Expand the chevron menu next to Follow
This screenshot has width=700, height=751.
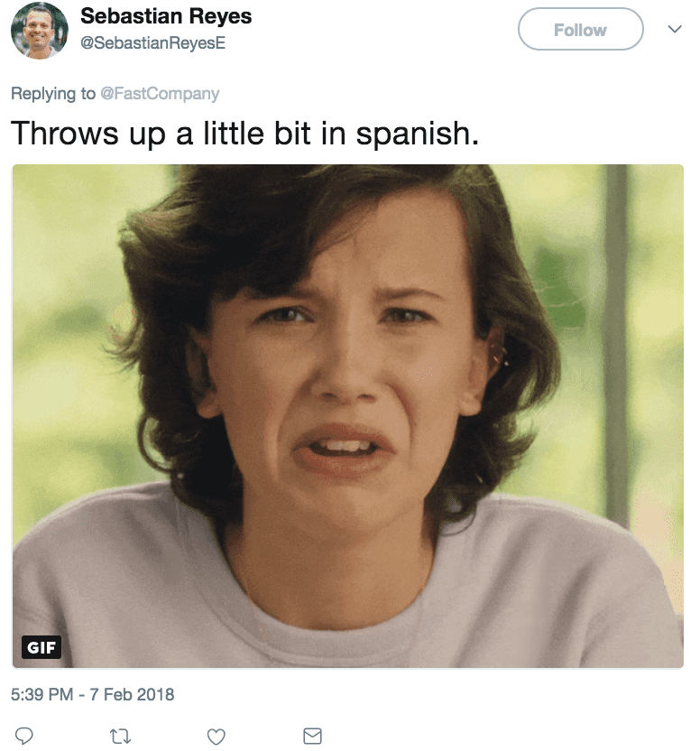[x=675, y=29]
